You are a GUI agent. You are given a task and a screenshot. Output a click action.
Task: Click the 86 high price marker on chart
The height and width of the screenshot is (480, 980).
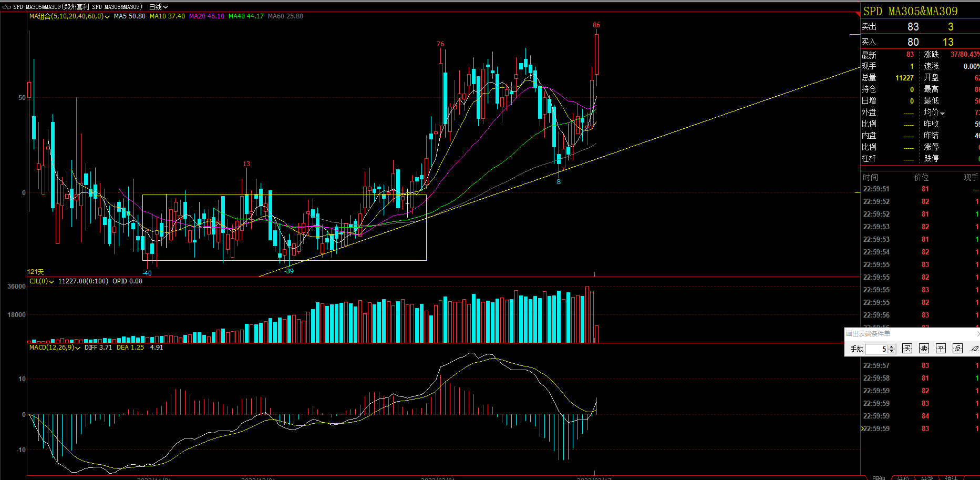596,25
